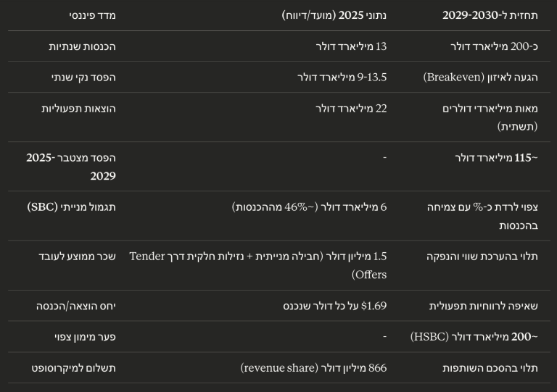Select the "תשלום למיקרוסופט" row label

73,367
